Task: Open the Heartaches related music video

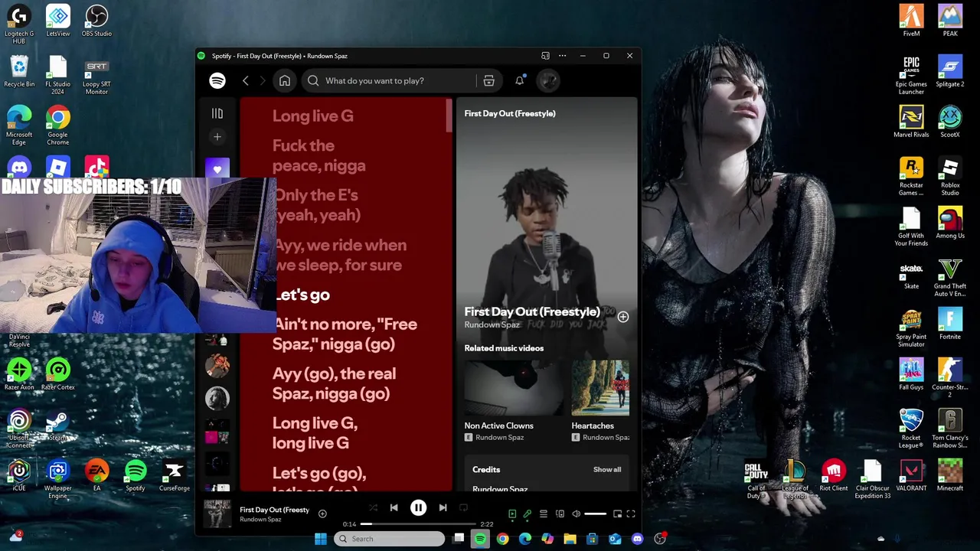Action: (600, 388)
